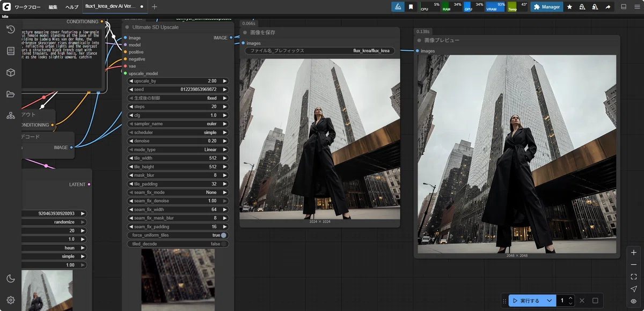The width and height of the screenshot is (644, 311).
Task: Collapse the 画像を保存 node via its dot
Action: click(245, 33)
